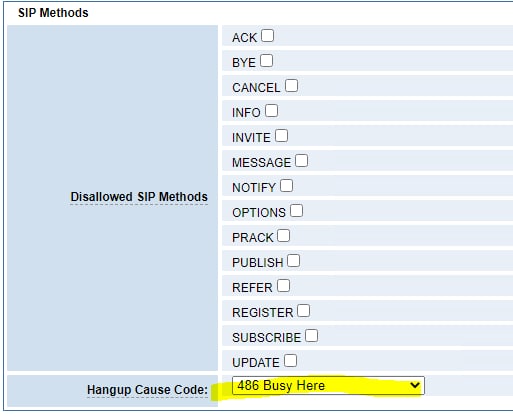Check the INFO checkbox
The height and width of the screenshot is (418, 513).
(271, 111)
